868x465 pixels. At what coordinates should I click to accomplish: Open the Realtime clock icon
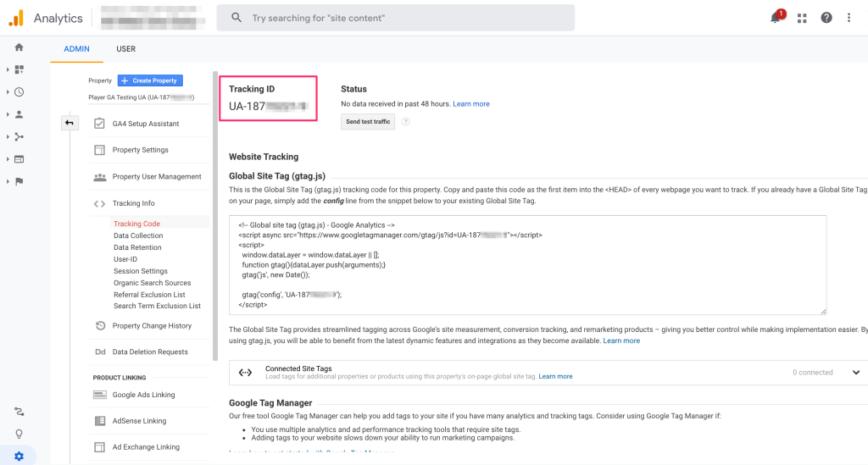19,92
